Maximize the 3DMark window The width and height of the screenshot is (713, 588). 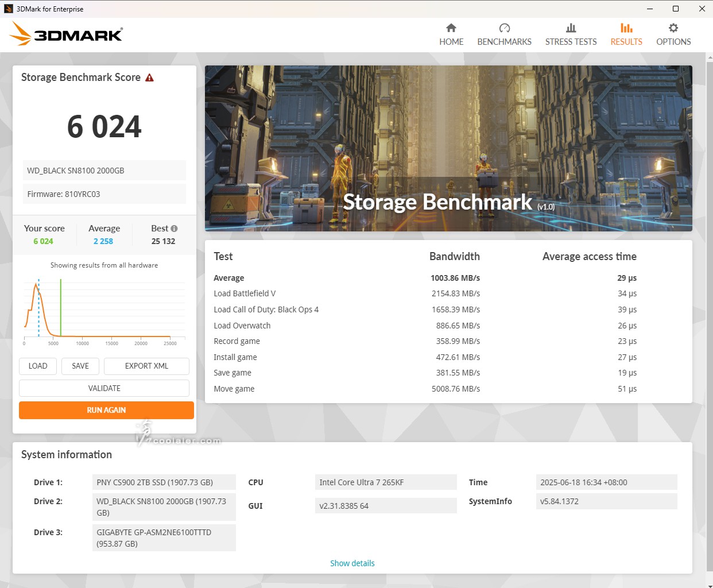tap(676, 9)
